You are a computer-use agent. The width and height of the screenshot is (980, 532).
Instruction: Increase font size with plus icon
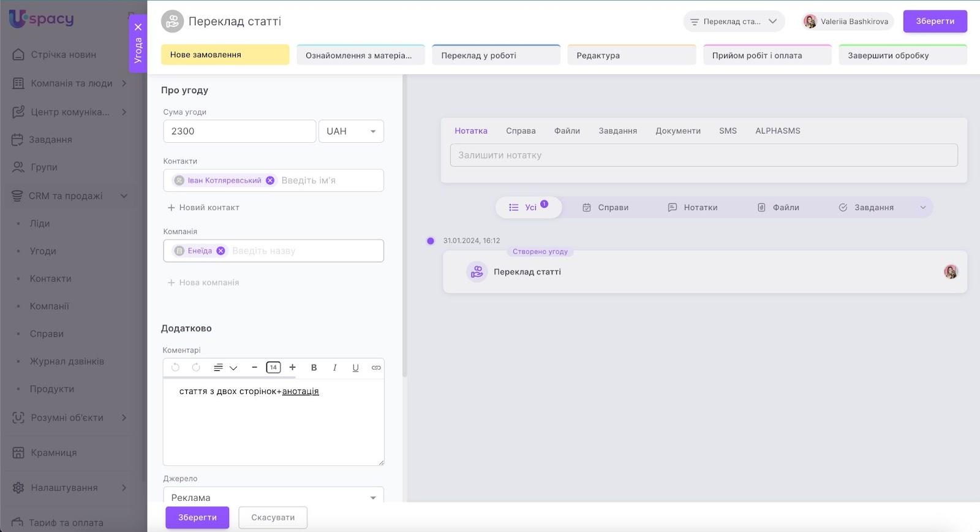(293, 367)
